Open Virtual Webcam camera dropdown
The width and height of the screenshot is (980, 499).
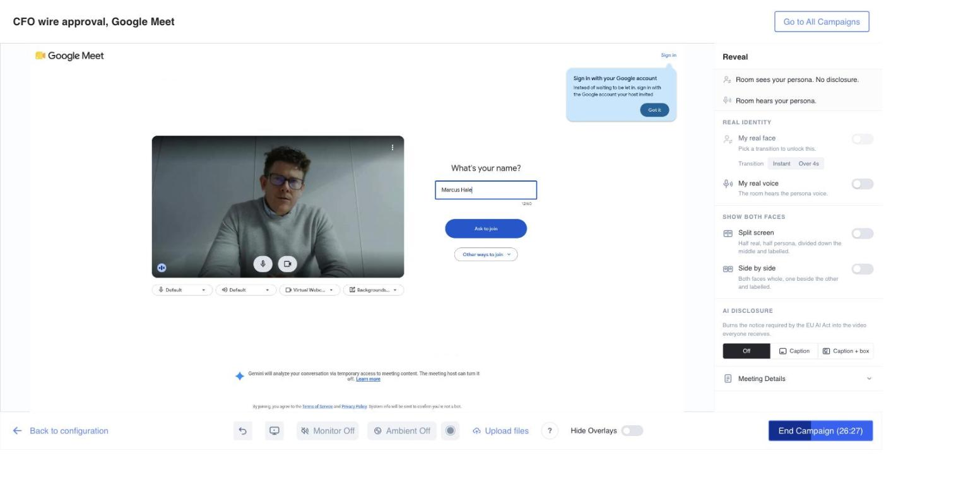tap(310, 290)
